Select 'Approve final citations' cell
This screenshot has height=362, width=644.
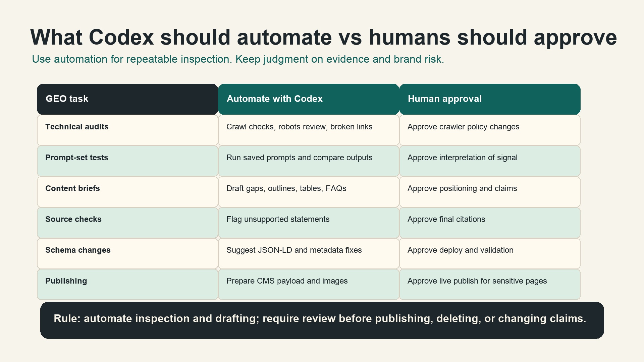[x=490, y=223]
